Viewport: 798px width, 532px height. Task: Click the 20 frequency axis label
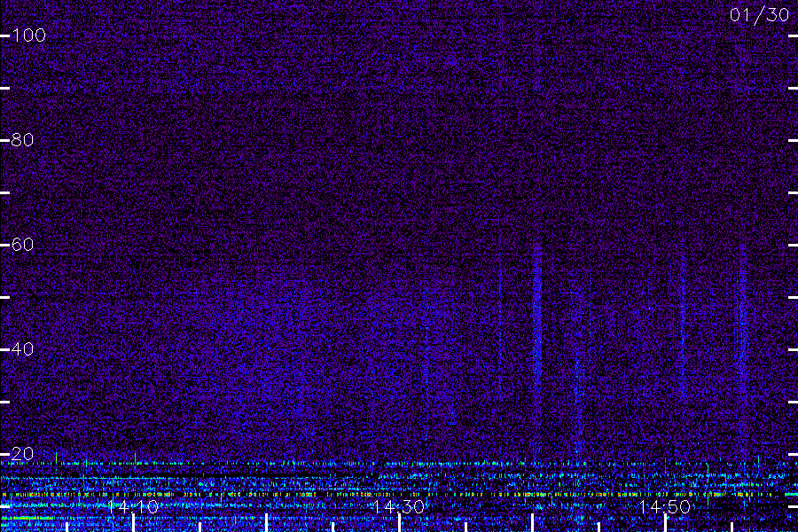point(22,454)
